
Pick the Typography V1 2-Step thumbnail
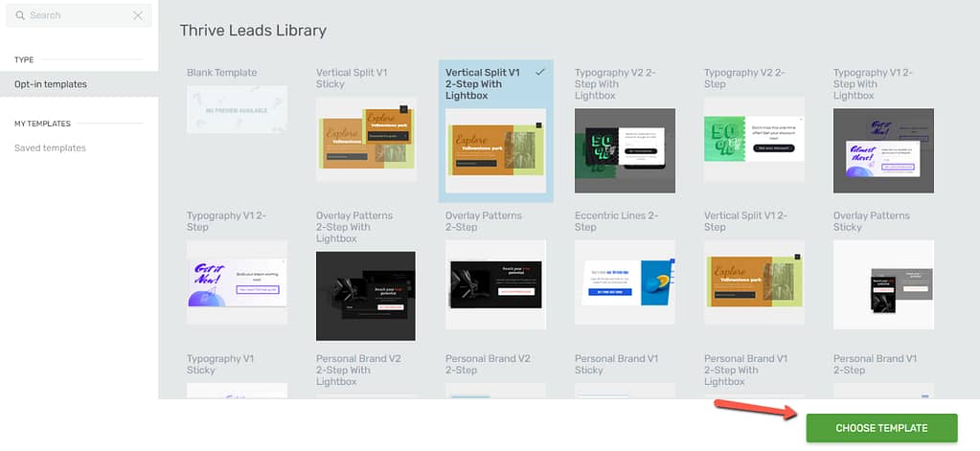pyautogui.click(x=237, y=282)
